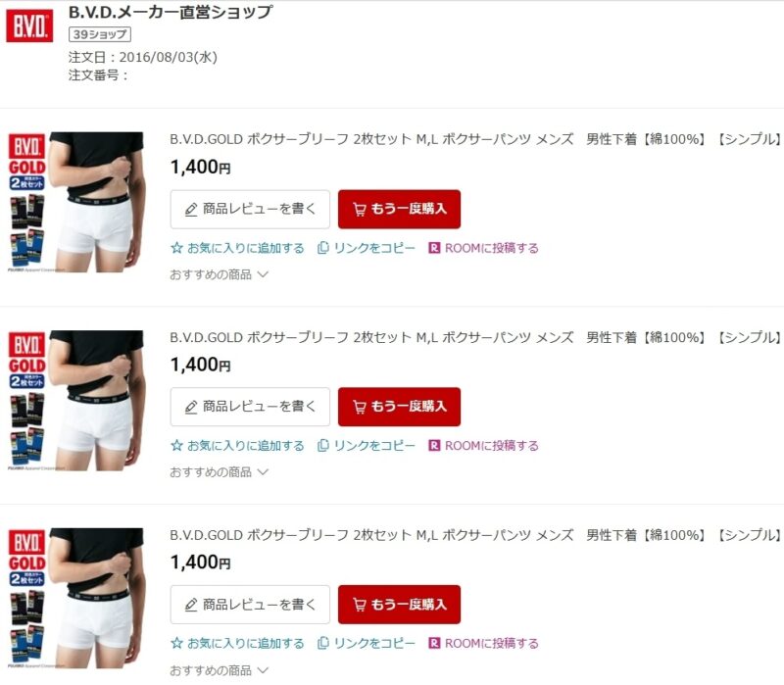Screen dimensions: 784x685
Task: Click the star icon on first item's favorite link
Action: (176, 248)
